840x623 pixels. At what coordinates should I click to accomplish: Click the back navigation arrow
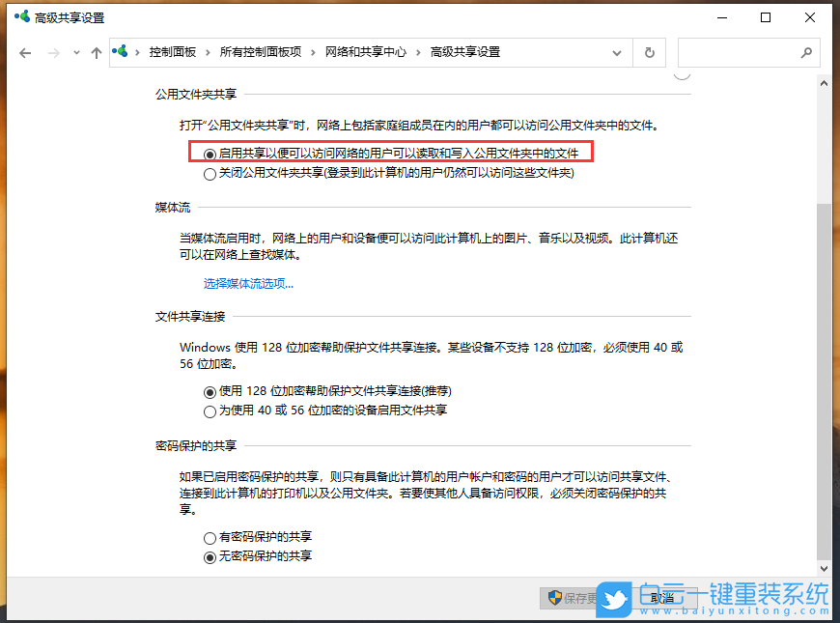25,52
